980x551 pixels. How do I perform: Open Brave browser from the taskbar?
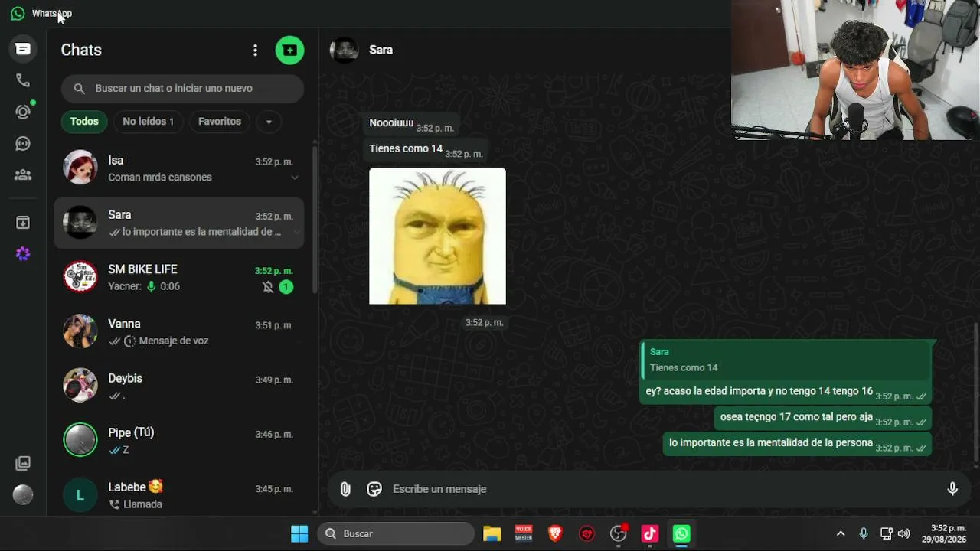pyautogui.click(x=555, y=533)
